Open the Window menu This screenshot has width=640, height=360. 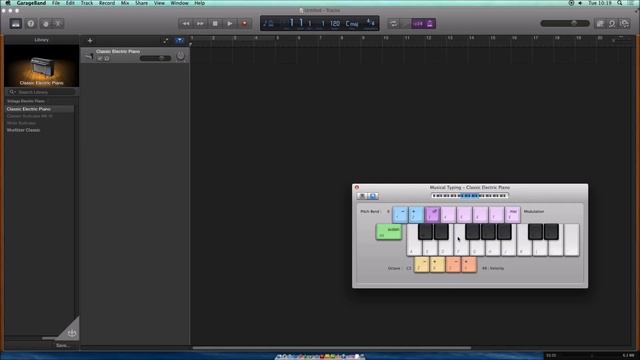pos(179,3)
